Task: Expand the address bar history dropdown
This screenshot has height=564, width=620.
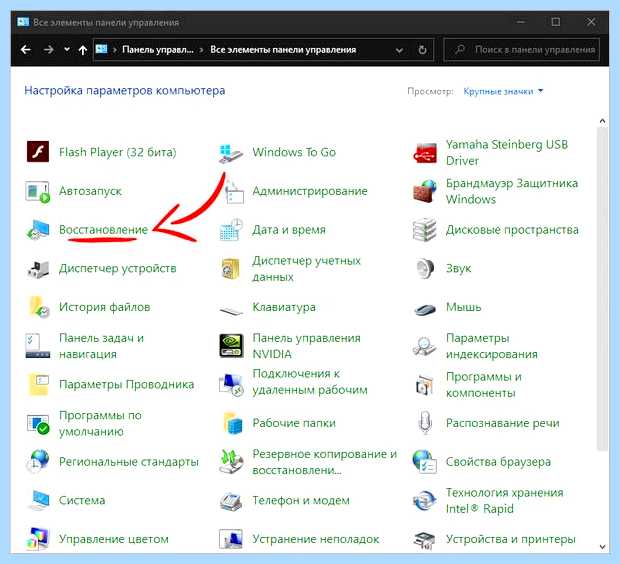Action: click(399, 50)
